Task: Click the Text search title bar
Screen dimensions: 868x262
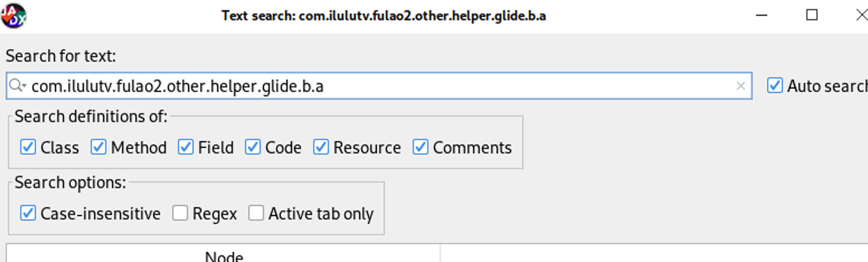Action: coord(384,16)
